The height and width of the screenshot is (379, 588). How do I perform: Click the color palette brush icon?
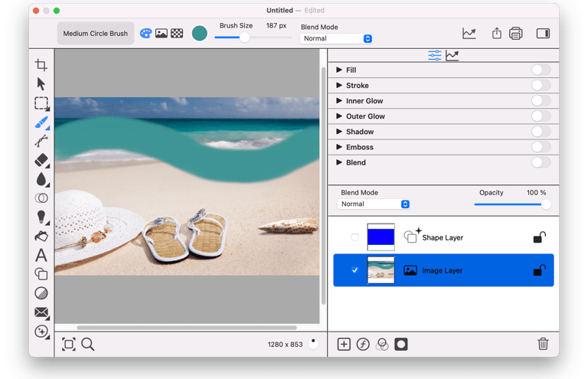(x=146, y=34)
